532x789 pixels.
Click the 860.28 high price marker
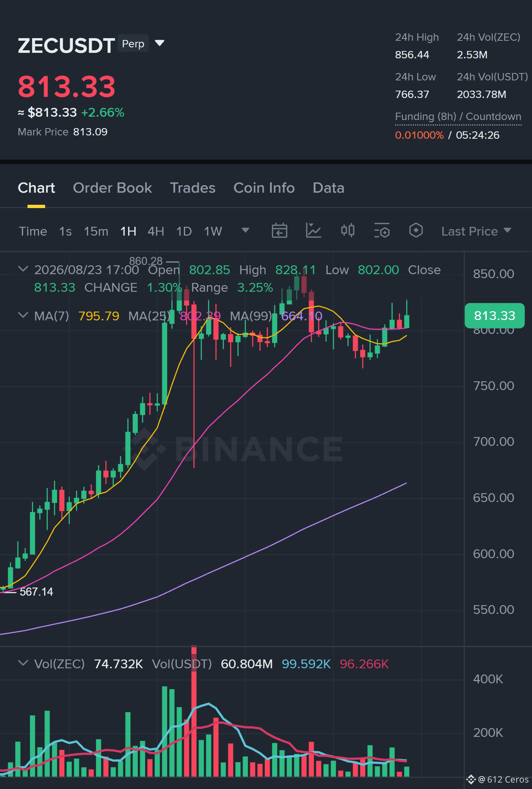(146, 261)
